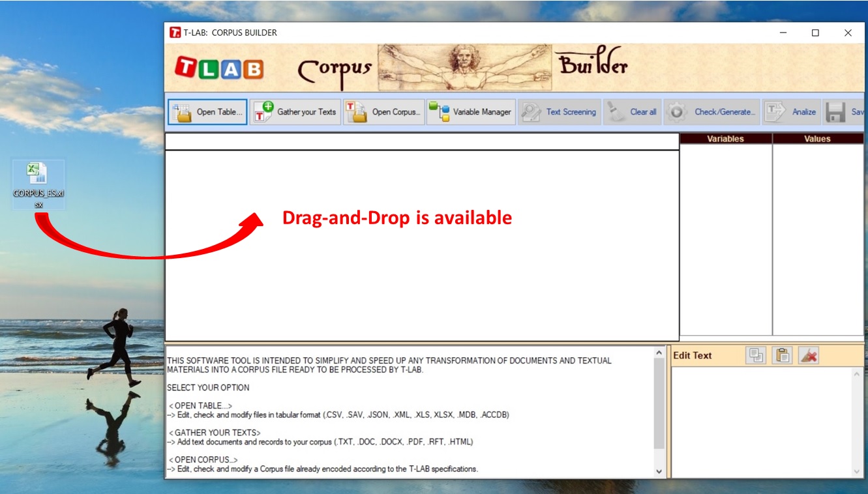Click the Values column header
This screenshot has height=494, width=868.
click(x=818, y=138)
